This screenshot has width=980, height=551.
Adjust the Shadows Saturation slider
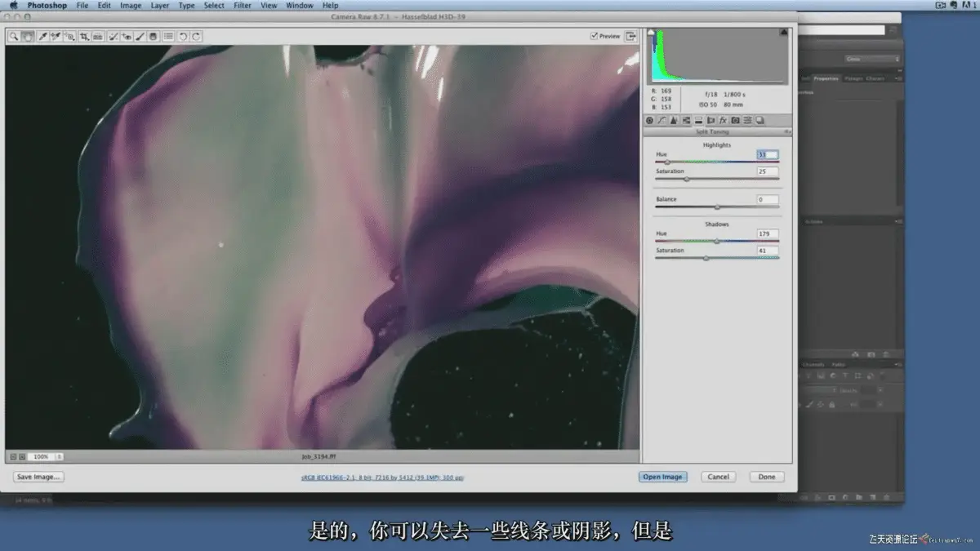[x=706, y=257]
